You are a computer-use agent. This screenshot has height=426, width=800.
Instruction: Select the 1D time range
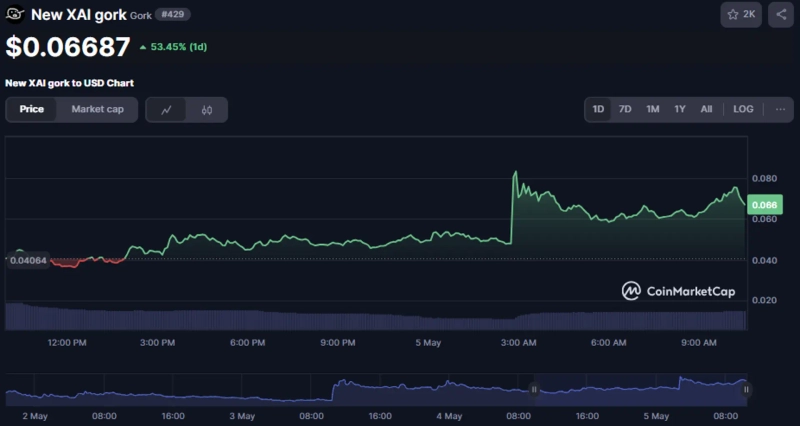598,109
